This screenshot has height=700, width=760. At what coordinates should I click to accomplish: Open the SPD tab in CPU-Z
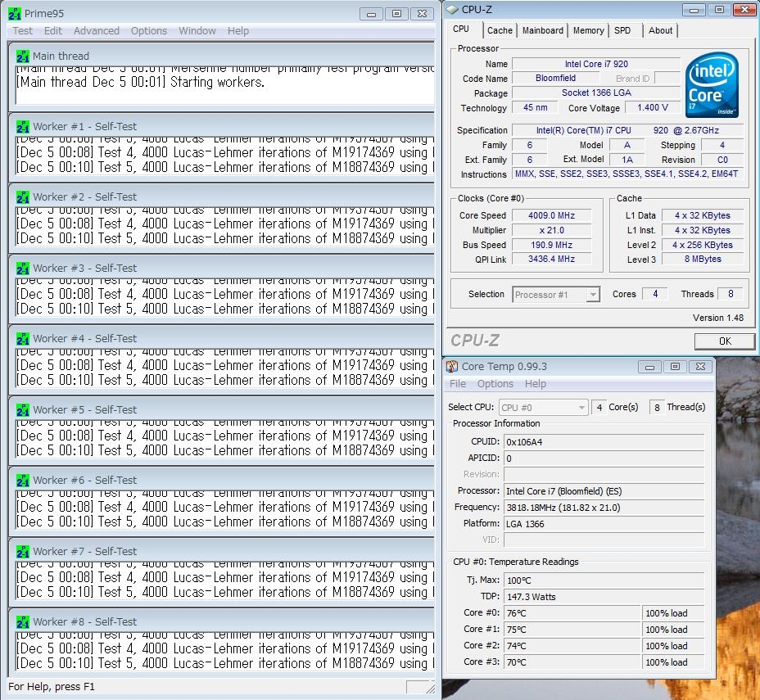622,30
